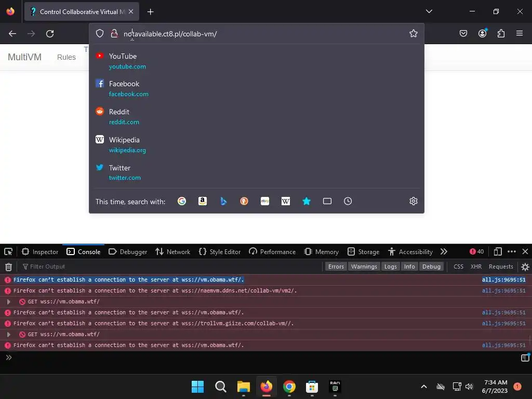Open the Style Editor tab
Viewport: 532px width, 399px height.
coord(220,252)
